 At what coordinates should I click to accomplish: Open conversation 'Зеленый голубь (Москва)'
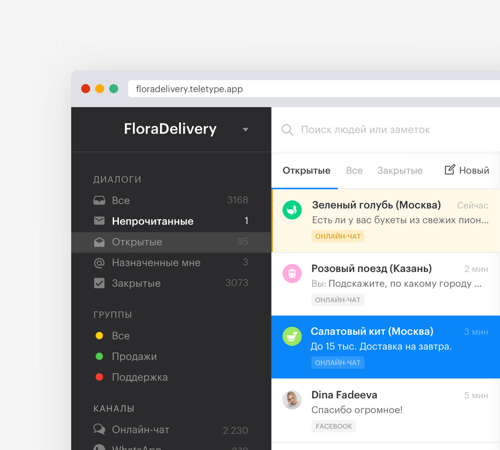pos(386,221)
